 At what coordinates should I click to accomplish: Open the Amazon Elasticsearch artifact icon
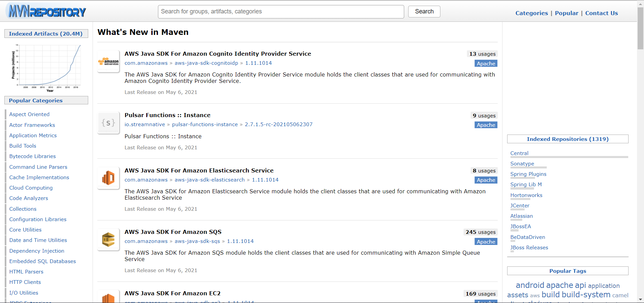tap(108, 178)
